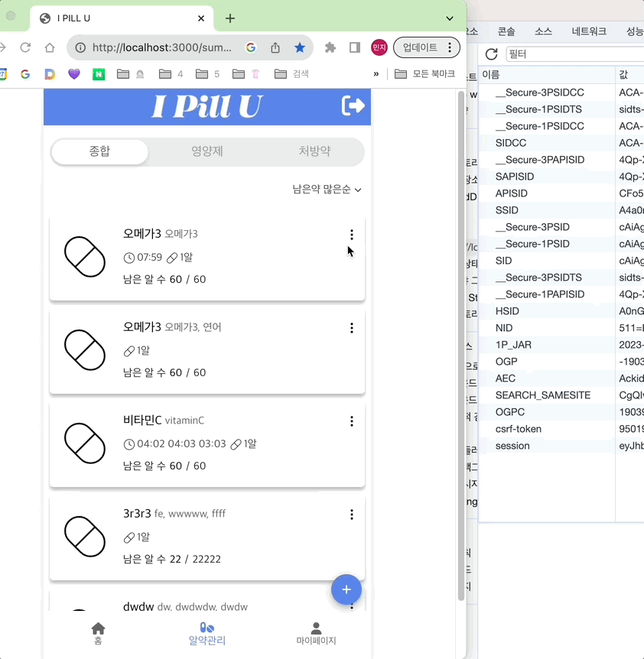Click the Google icon in address bar
The width and height of the screenshot is (644, 659).
pyautogui.click(x=251, y=47)
